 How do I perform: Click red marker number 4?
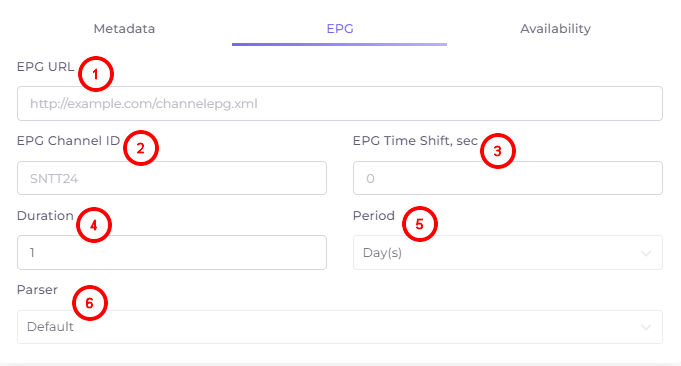(94, 225)
